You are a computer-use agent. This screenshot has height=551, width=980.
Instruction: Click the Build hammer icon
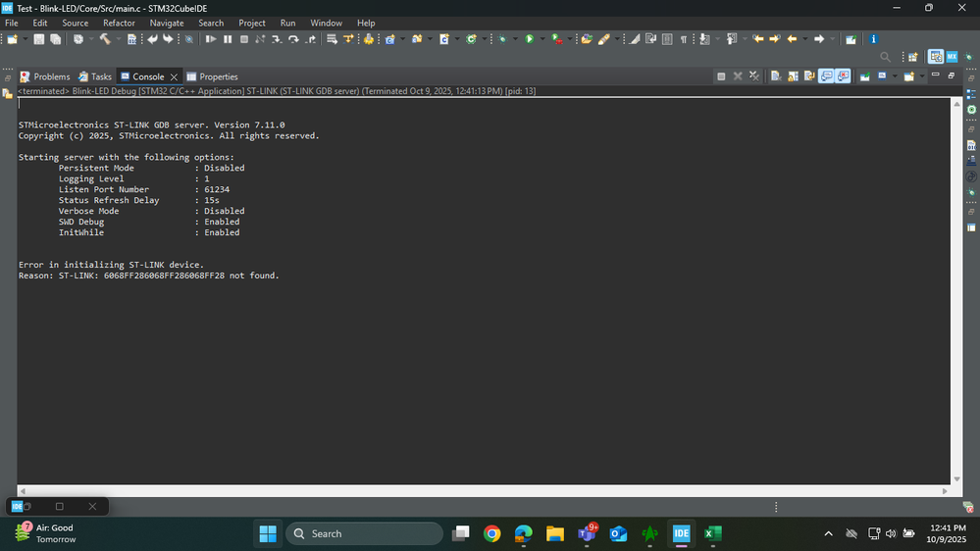(105, 39)
